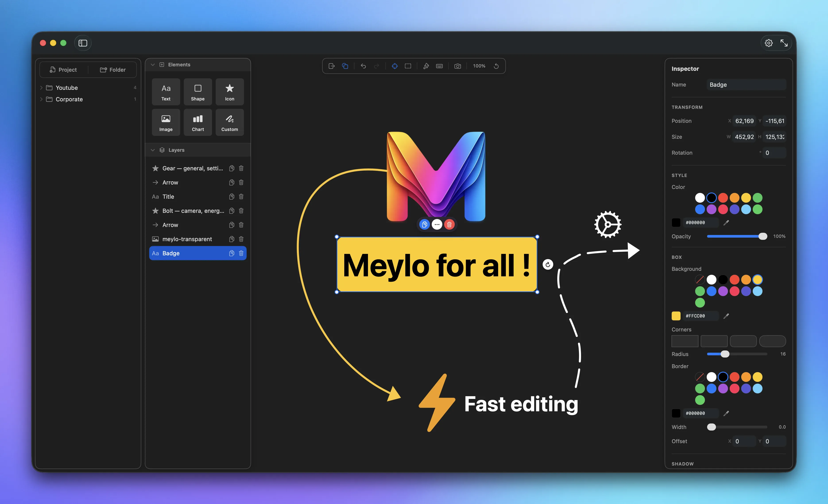828x504 pixels.
Task: Select the square corners option
Action: pyautogui.click(x=685, y=341)
